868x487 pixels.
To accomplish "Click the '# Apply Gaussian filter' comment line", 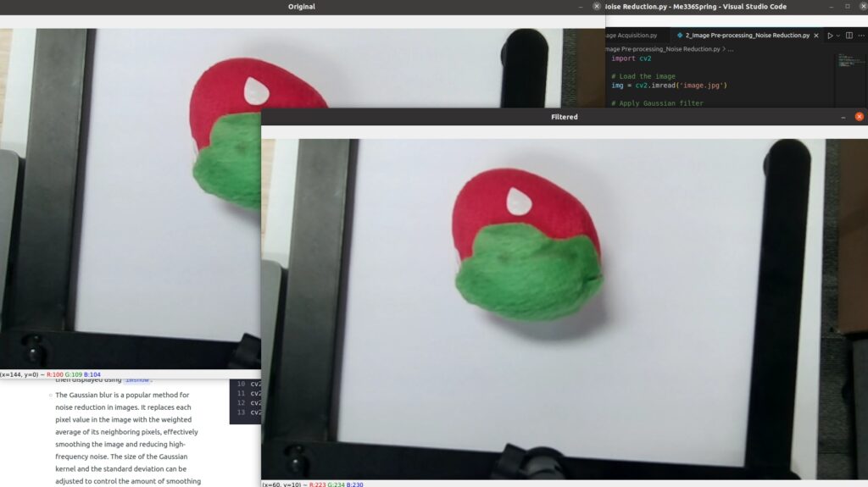I will coord(657,103).
